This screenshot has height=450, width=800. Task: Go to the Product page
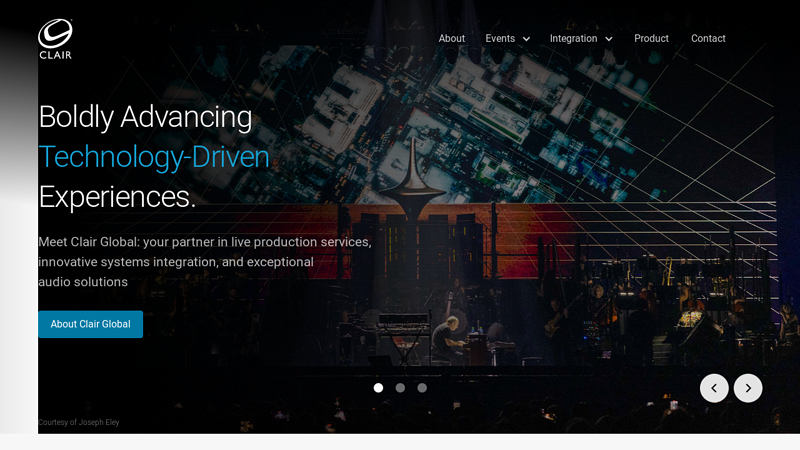coord(651,38)
